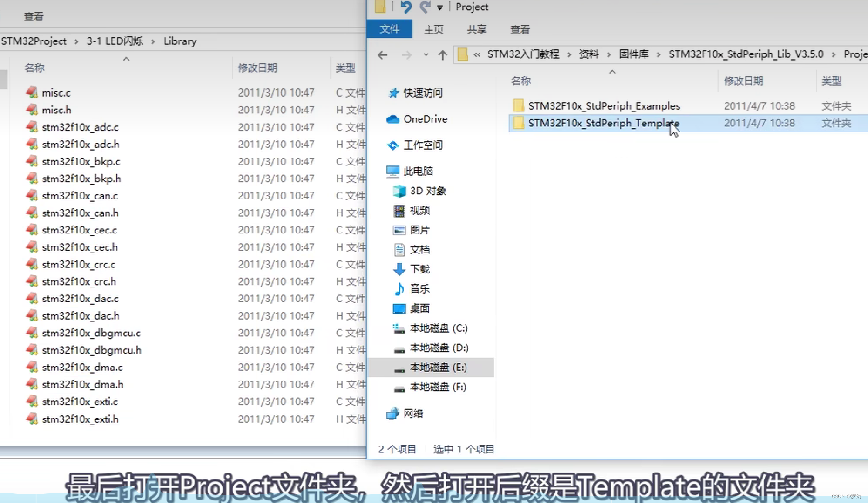Expand recent locations dropdown arrow
Screen dimensions: 868x503
[426, 55]
